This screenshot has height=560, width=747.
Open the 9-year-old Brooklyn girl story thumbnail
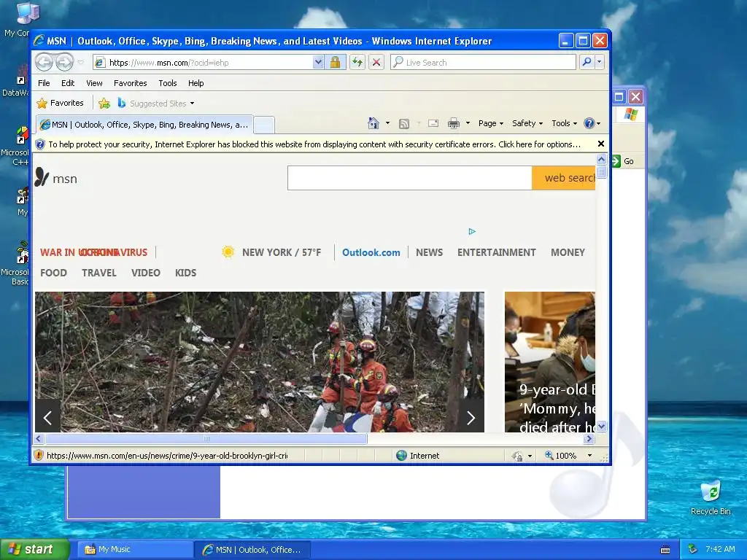click(550, 362)
